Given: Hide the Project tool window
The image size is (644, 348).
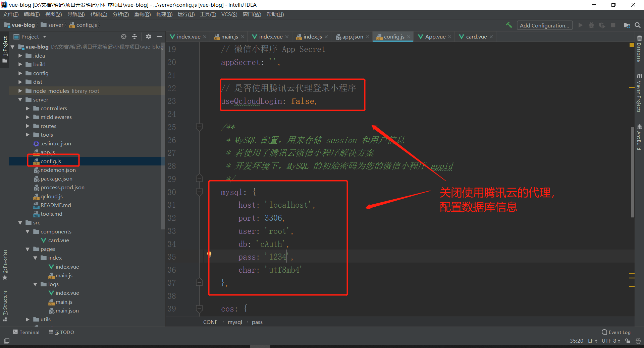Looking at the screenshot, I should (159, 37).
